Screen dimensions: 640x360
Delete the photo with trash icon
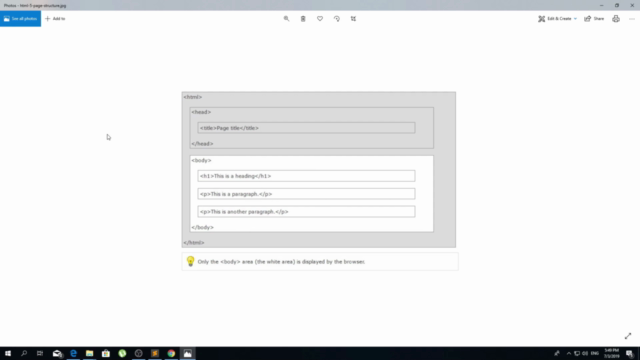pos(303,19)
